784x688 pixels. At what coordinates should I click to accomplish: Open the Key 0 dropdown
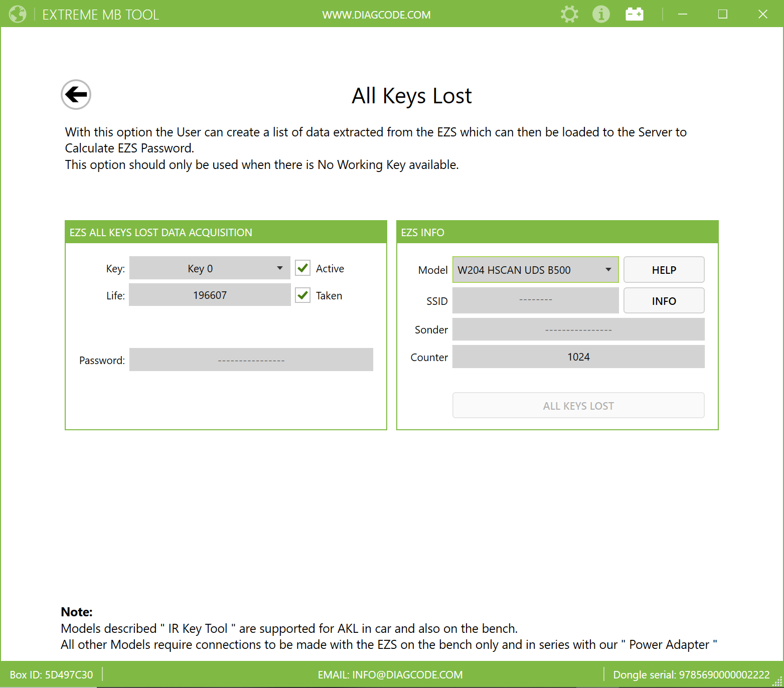click(210, 268)
